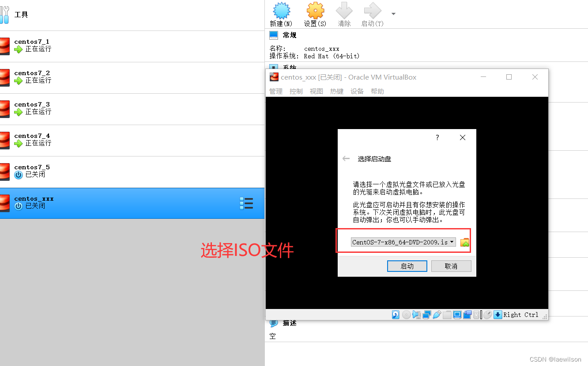Select the centos7_3 virtual machine
Image resolution: width=588 pixels, height=366 pixels.
point(132,109)
